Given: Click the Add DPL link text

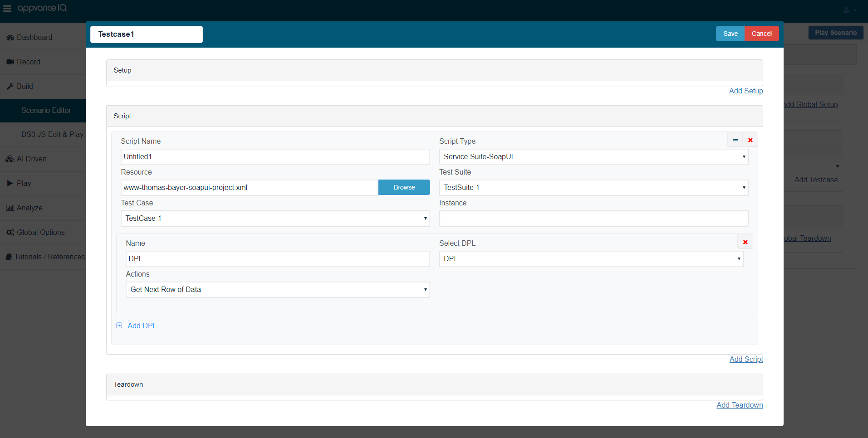Looking at the screenshot, I should (142, 326).
